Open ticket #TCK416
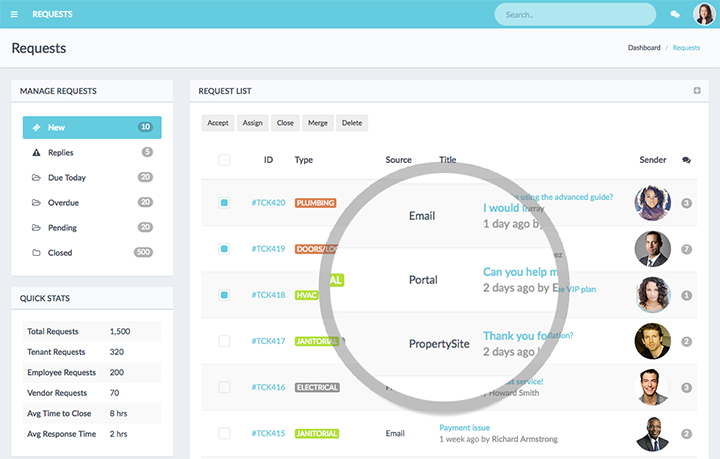This screenshot has height=459, width=720. click(x=268, y=387)
